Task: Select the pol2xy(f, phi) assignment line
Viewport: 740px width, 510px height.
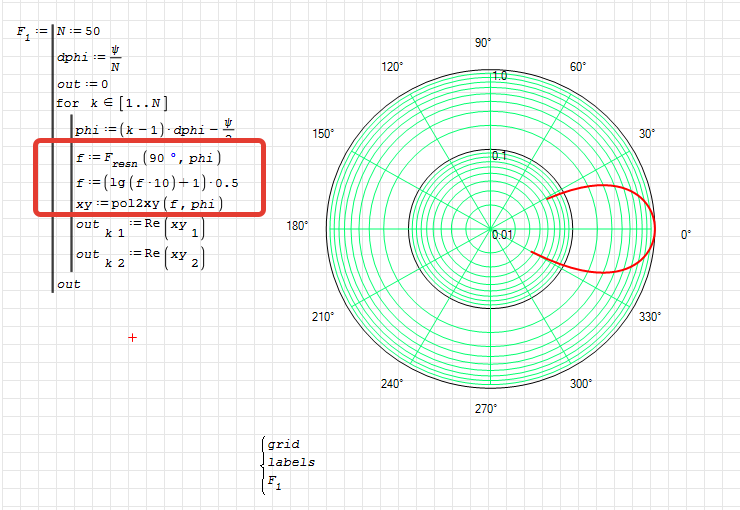Action: [149, 204]
